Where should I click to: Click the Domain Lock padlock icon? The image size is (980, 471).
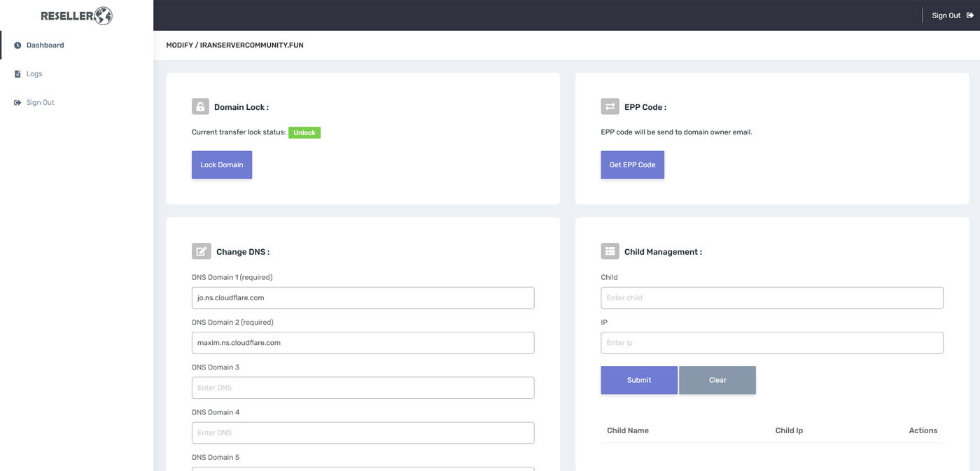pyautogui.click(x=200, y=106)
